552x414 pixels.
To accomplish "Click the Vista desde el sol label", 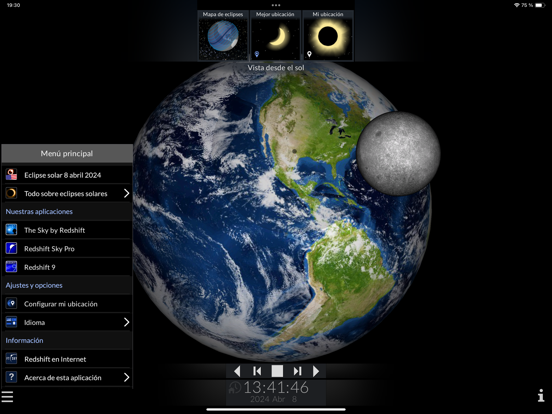I will pyautogui.click(x=276, y=68).
